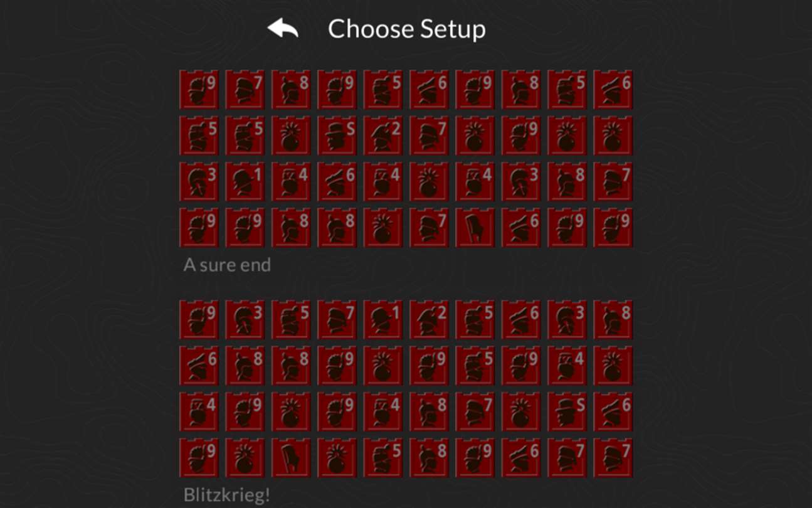Click the bomb adjacent to Blitzkrieg's Spy
Screen dimensions: 812x508
click(x=522, y=412)
